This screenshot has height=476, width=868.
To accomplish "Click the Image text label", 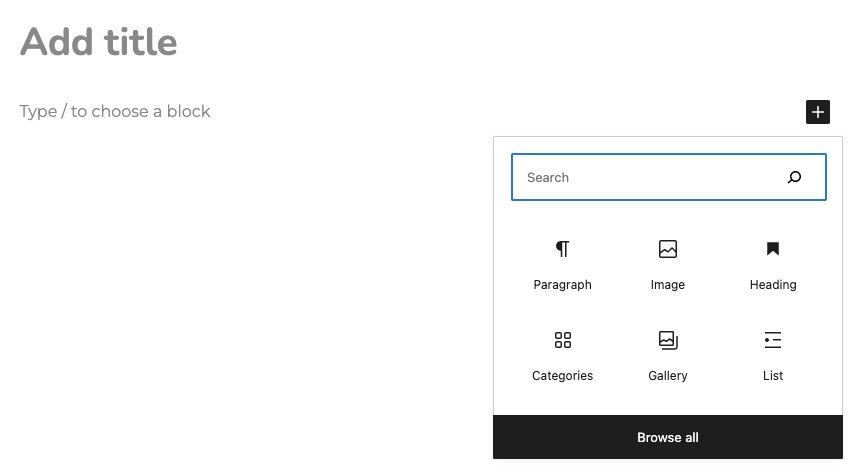I will coord(668,284).
